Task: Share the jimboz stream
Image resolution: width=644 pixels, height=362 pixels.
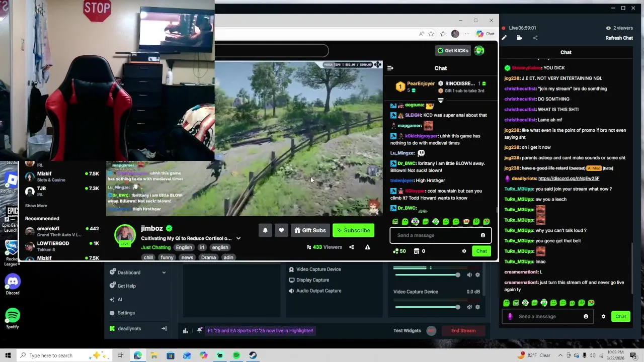Action: [351, 247]
